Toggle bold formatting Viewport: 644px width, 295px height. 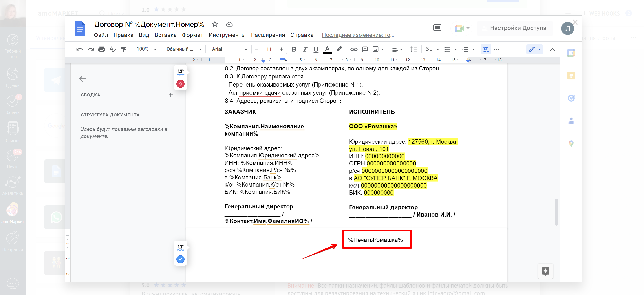pyautogui.click(x=294, y=49)
